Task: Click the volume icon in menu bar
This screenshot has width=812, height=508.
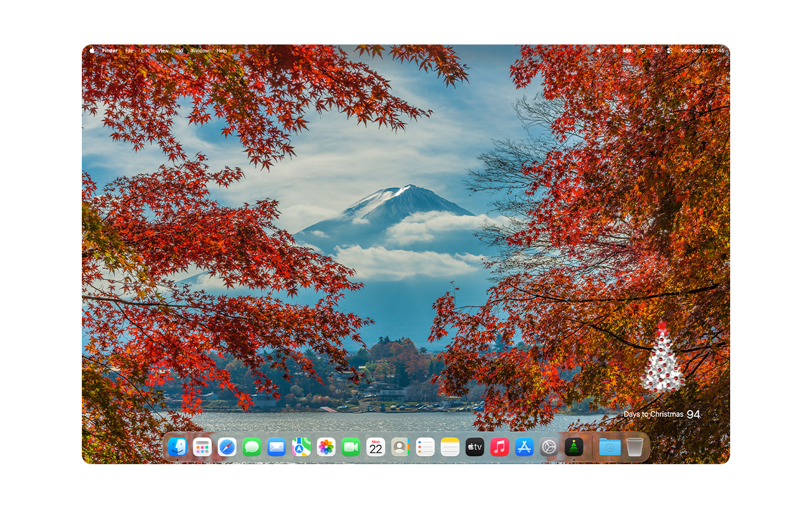Action: coord(599,51)
